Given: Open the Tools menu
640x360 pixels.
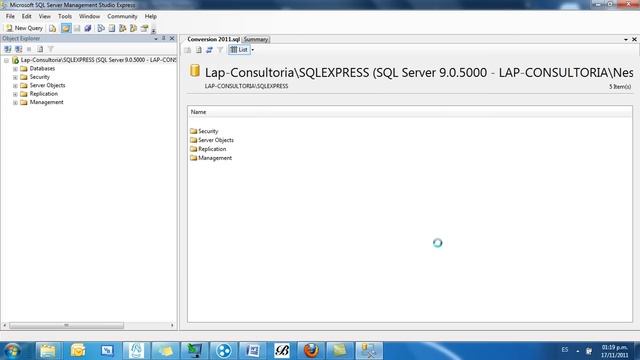Looking at the screenshot, I should pos(64,16).
